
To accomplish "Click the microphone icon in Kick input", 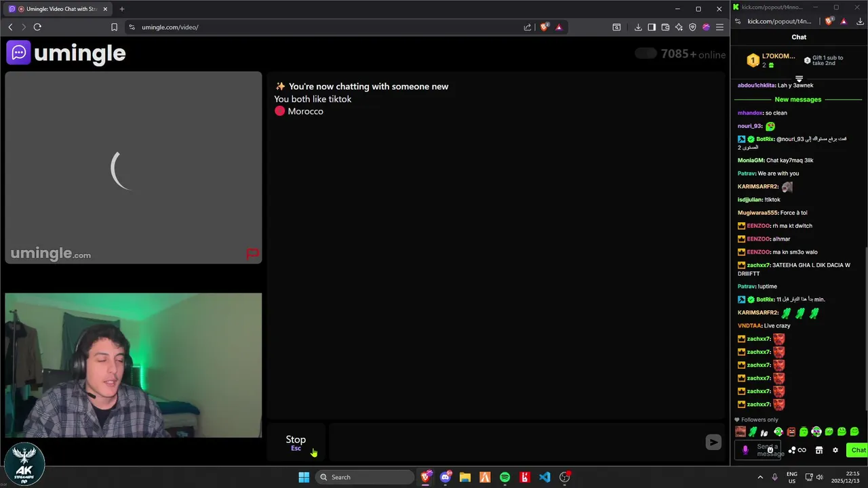I will point(745,450).
